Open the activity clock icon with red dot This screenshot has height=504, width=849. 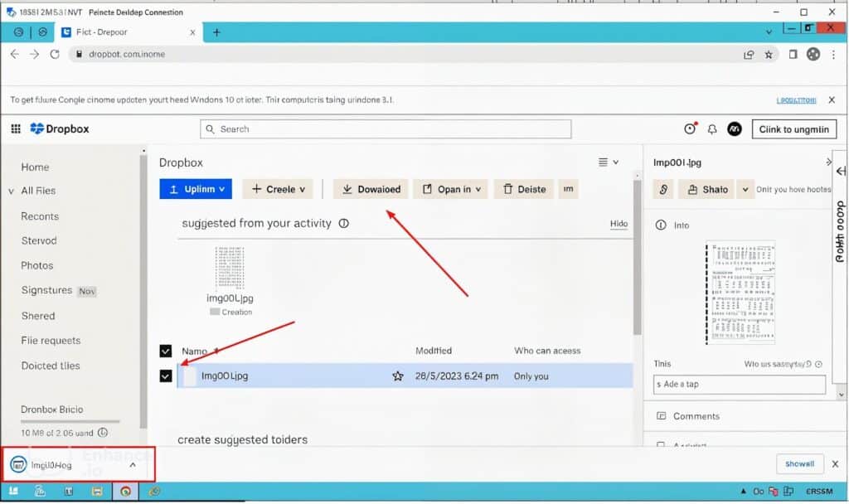pos(690,128)
